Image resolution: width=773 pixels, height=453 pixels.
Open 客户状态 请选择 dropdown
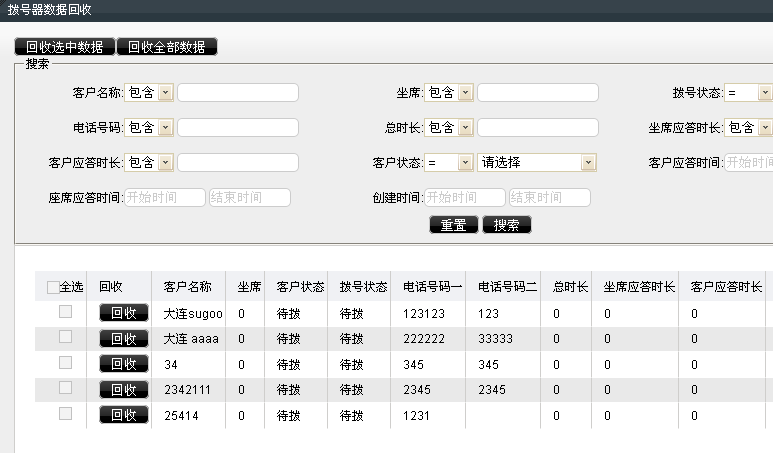[x=537, y=162]
